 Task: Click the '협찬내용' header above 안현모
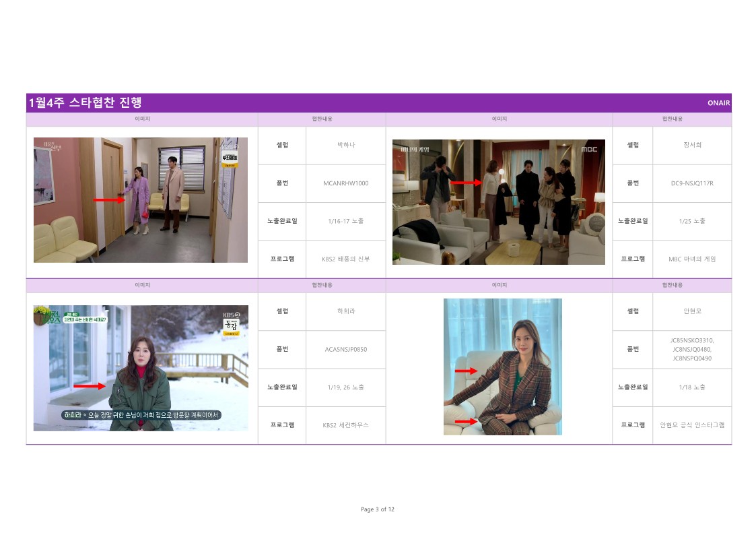[672, 286]
